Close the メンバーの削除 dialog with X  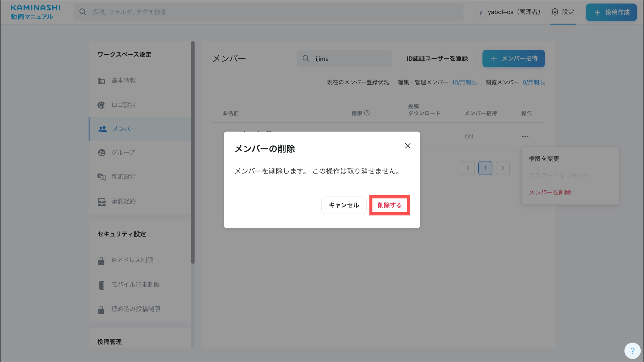[x=408, y=146]
